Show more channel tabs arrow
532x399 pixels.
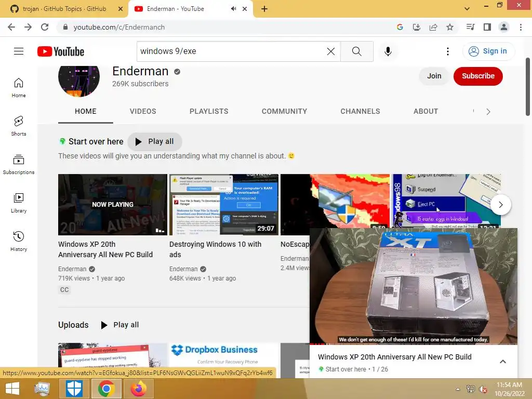point(488,112)
